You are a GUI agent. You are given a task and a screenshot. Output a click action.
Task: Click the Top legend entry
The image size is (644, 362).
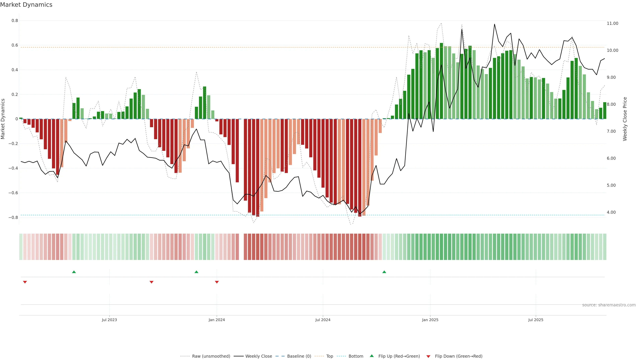click(330, 356)
